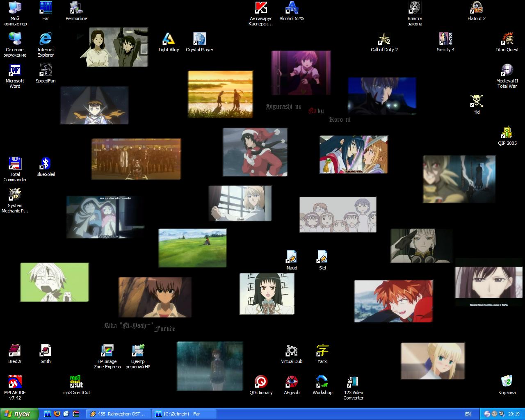Open the Virtual Dub desktop icon
The width and height of the screenshot is (525, 420).
pos(292,351)
